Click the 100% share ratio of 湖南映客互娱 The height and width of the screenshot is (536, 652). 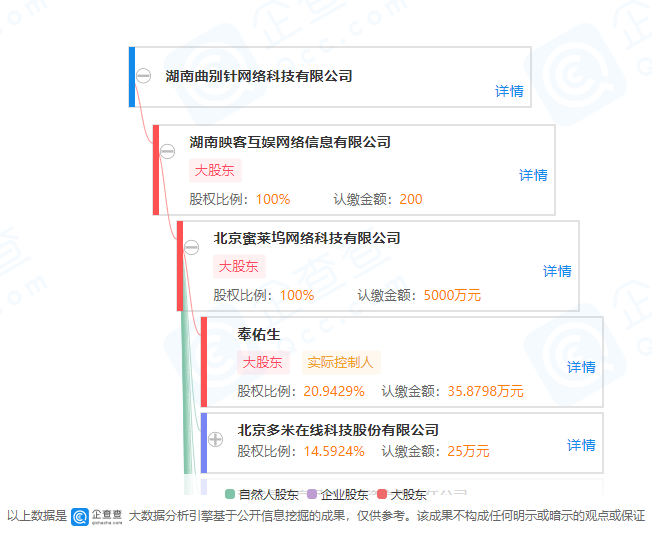[x=273, y=199]
